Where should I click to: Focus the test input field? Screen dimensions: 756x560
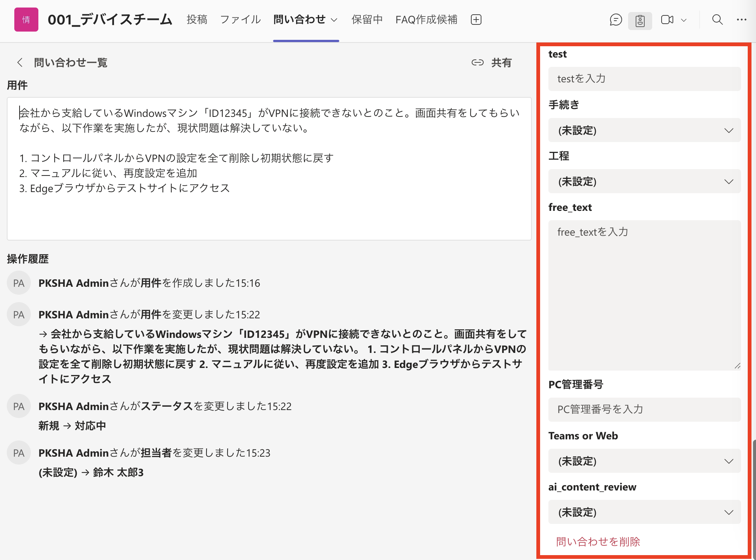click(644, 79)
